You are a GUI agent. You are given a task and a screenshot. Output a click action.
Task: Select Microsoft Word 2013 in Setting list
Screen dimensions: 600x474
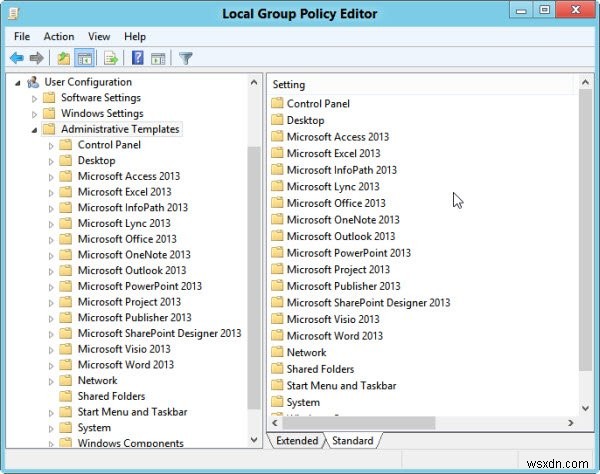coord(335,336)
